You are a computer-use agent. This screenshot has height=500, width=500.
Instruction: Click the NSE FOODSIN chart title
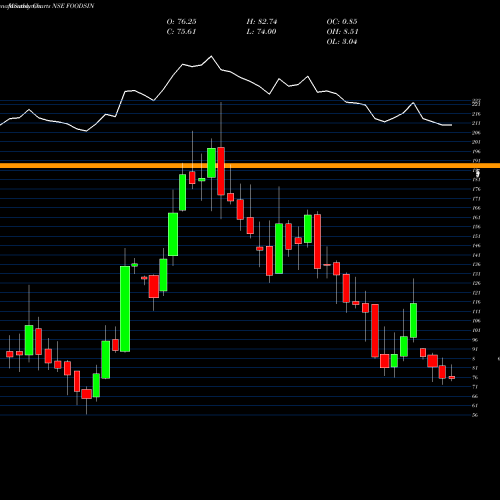pyautogui.click(x=73, y=6)
